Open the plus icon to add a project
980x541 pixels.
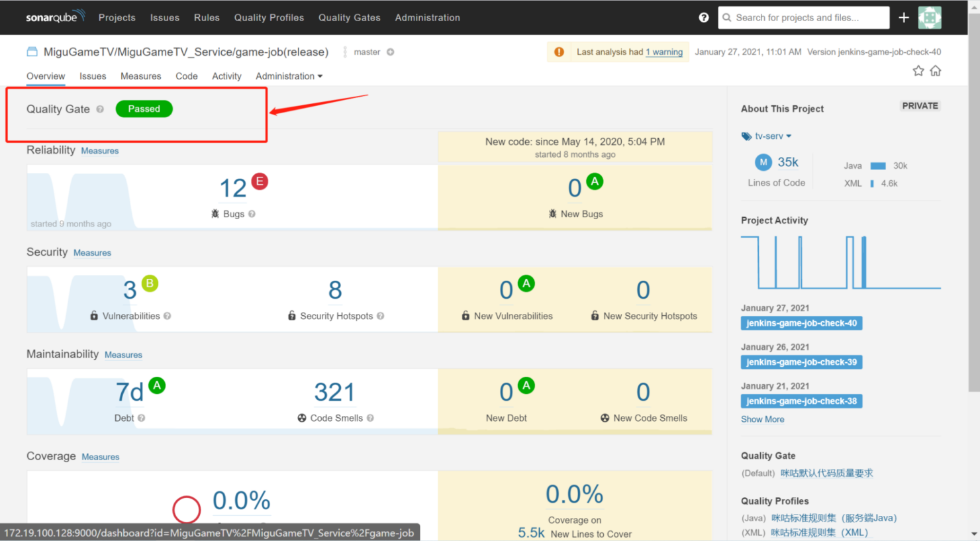[904, 17]
